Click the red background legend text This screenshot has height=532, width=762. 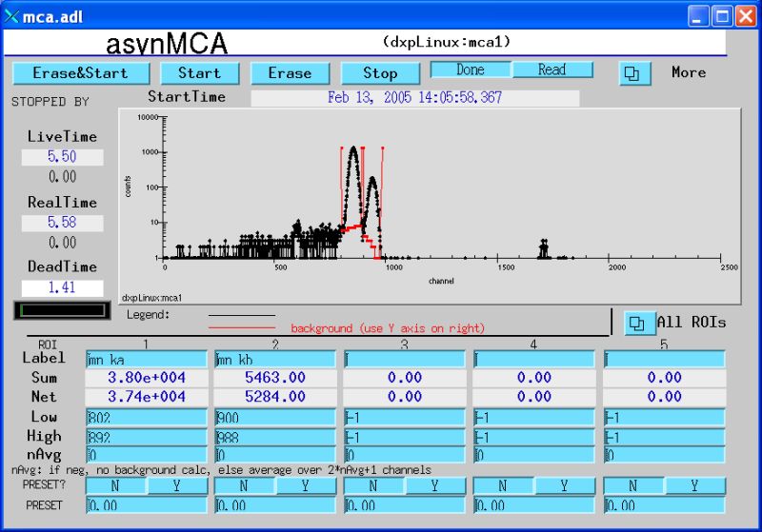pos(388,328)
